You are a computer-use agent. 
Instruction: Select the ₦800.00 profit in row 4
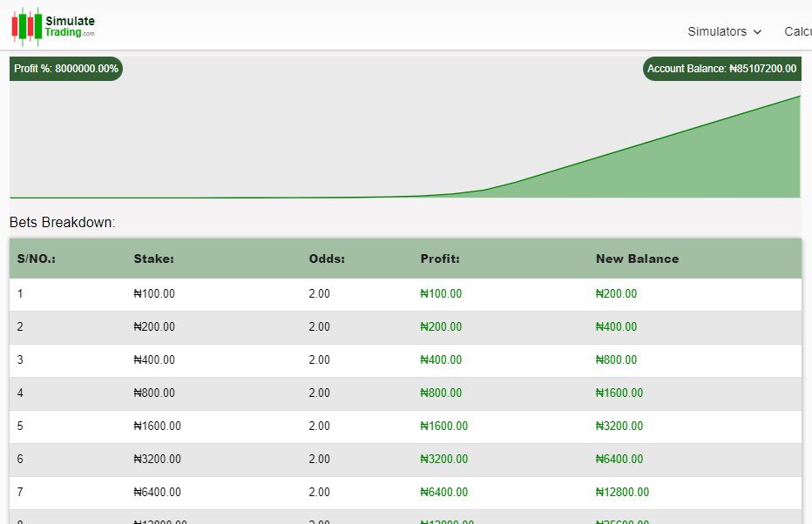(441, 393)
